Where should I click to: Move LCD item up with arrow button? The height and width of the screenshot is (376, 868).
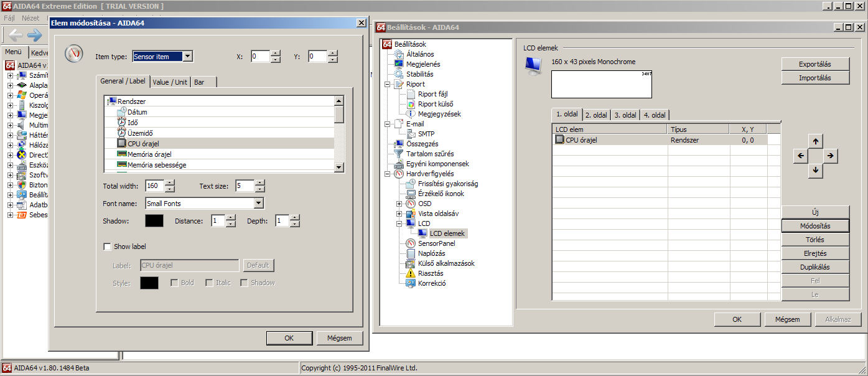tap(816, 141)
